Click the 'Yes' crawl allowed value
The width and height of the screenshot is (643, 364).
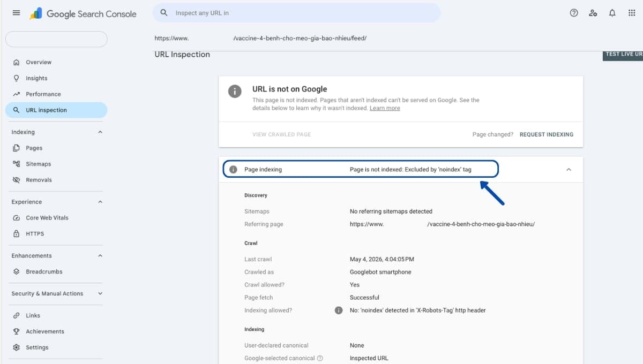click(355, 285)
